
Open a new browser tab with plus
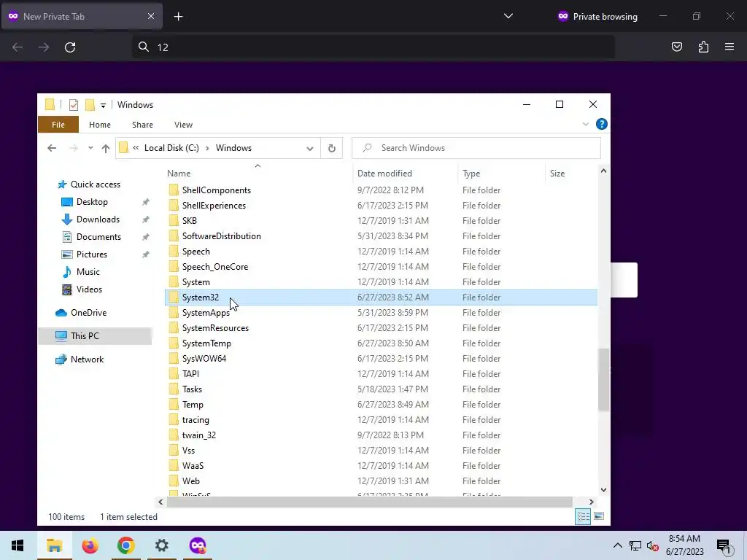click(x=178, y=17)
